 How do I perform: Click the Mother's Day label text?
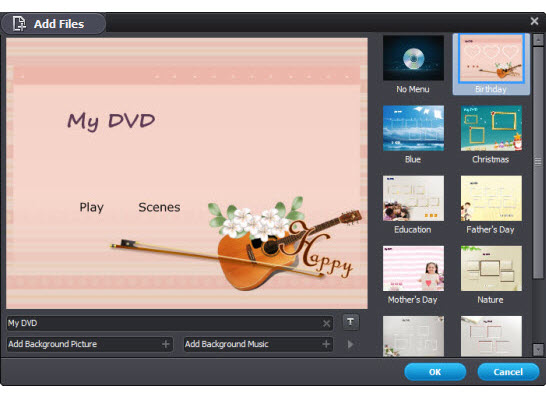pyautogui.click(x=413, y=300)
